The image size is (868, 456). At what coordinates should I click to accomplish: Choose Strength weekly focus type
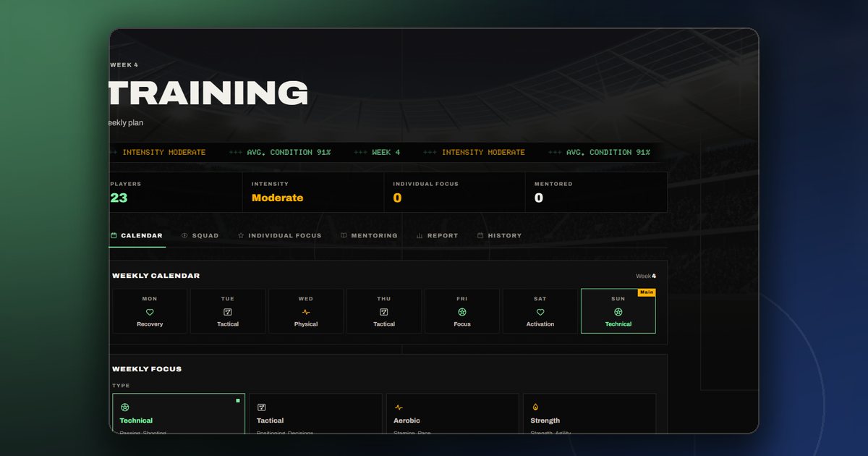click(x=590, y=414)
